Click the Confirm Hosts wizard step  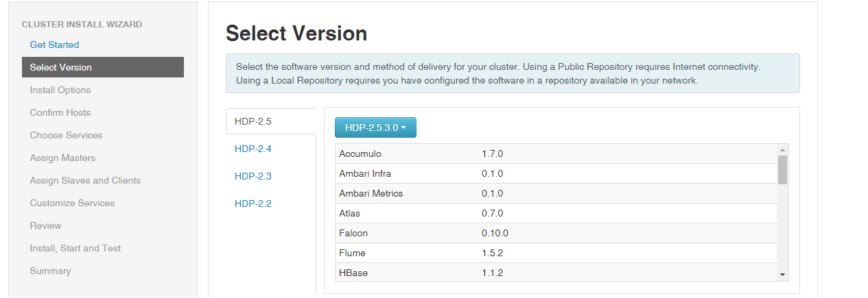tap(60, 112)
